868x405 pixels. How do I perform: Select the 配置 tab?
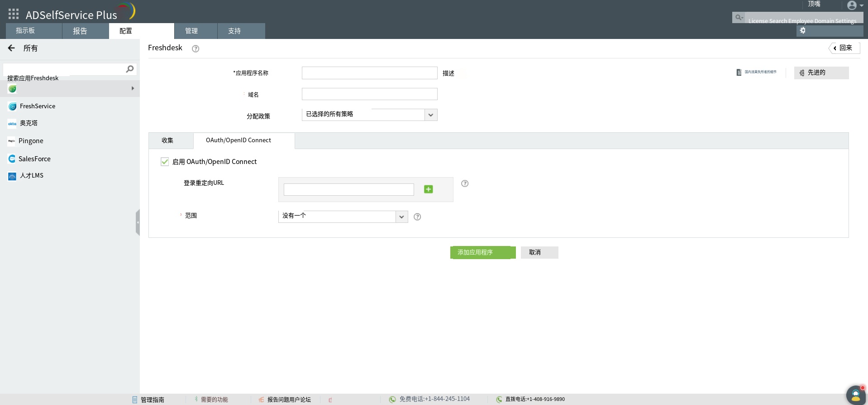141,31
